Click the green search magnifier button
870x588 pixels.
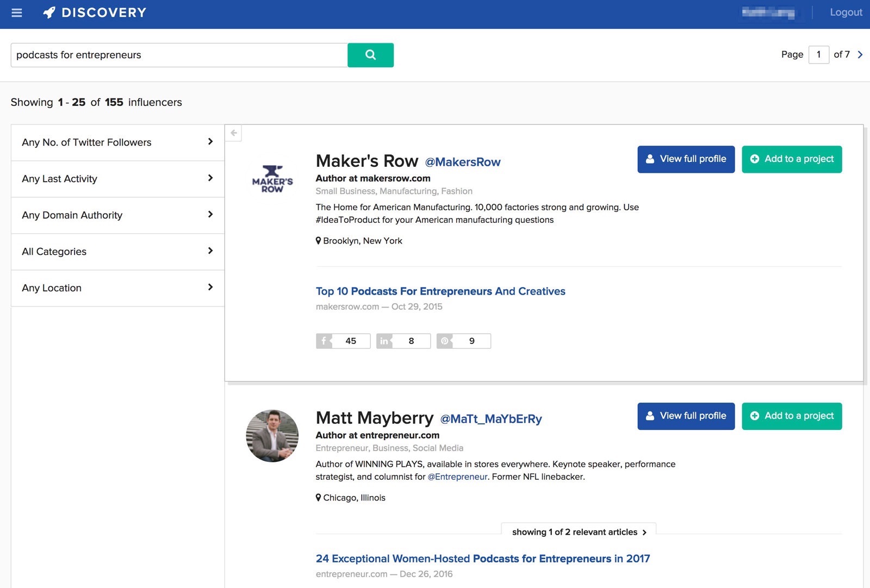point(370,55)
